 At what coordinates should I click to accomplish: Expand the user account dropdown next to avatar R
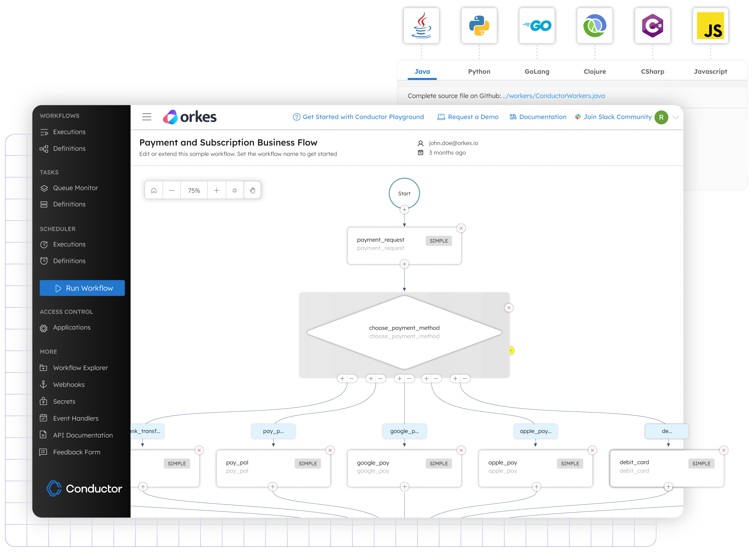(676, 117)
